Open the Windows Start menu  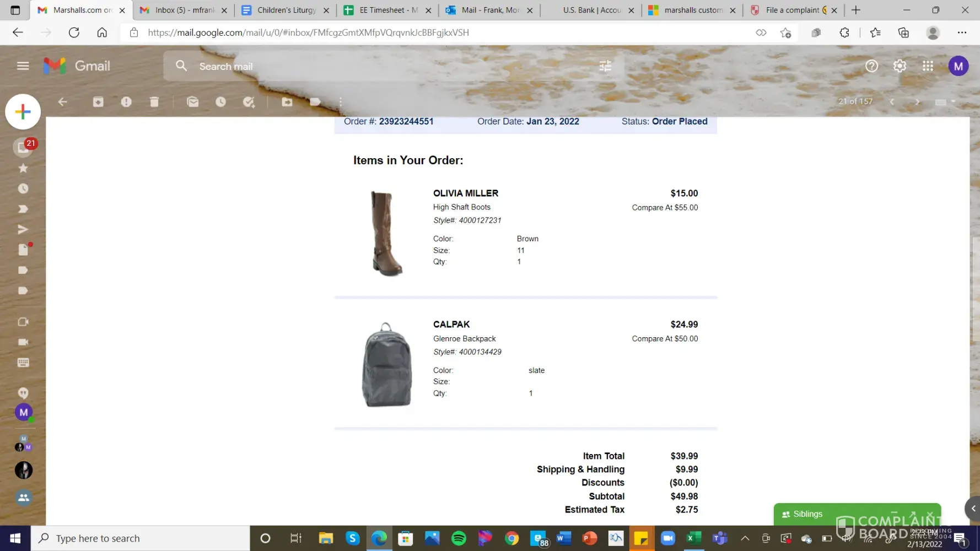(15, 538)
